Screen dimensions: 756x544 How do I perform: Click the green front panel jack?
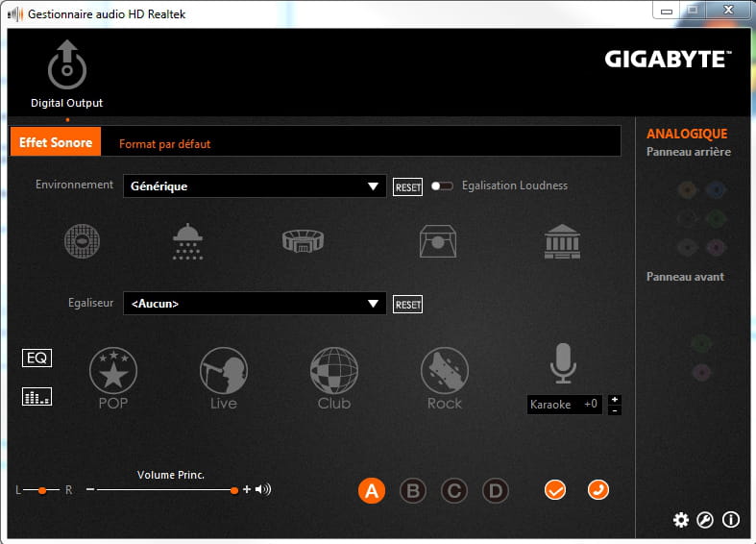[701, 344]
